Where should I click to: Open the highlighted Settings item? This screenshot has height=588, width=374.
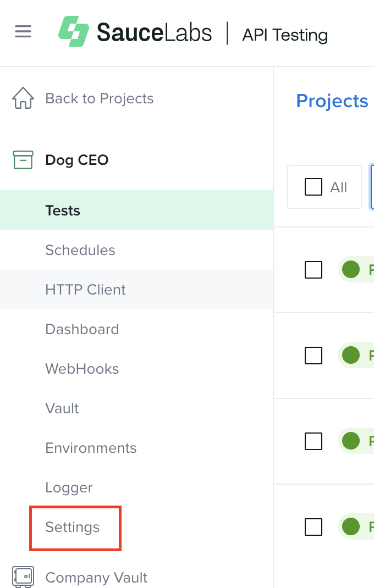coord(73,527)
